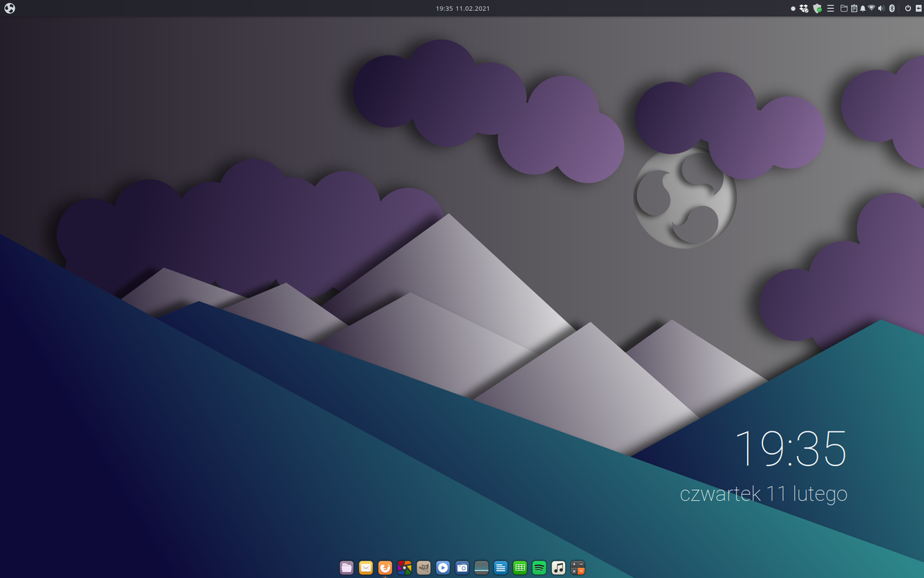The image size is (924, 578).
Task: Launch the blue video player in dock
Action: [x=443, y=568]
